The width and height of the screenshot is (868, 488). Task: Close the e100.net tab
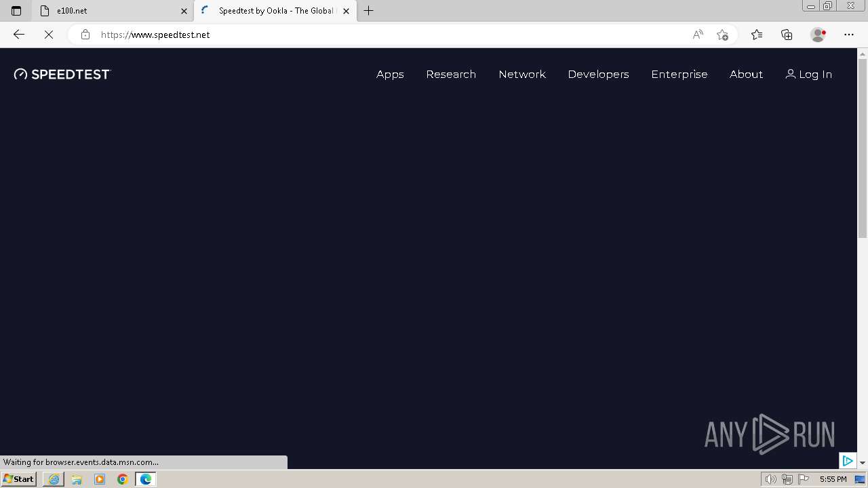(x=184, y=11)
